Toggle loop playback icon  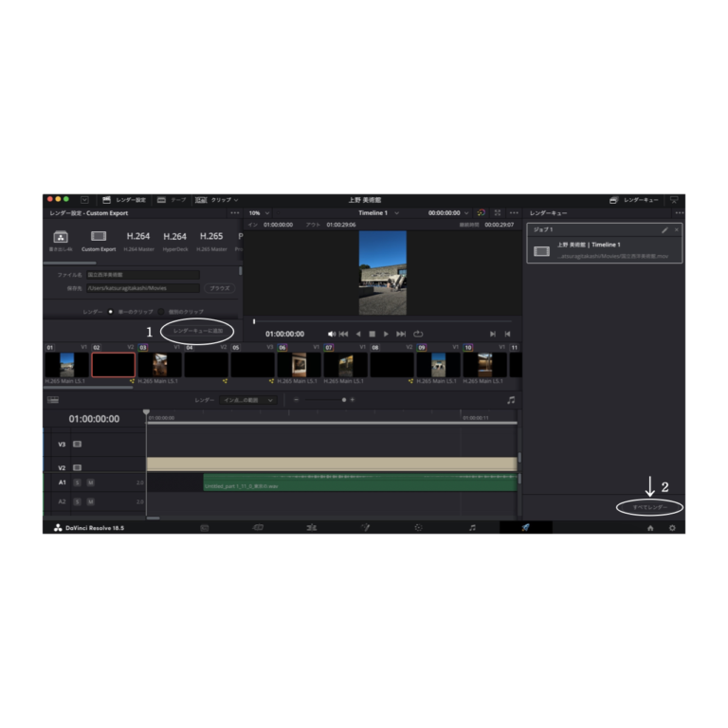[x=418, y=334]
